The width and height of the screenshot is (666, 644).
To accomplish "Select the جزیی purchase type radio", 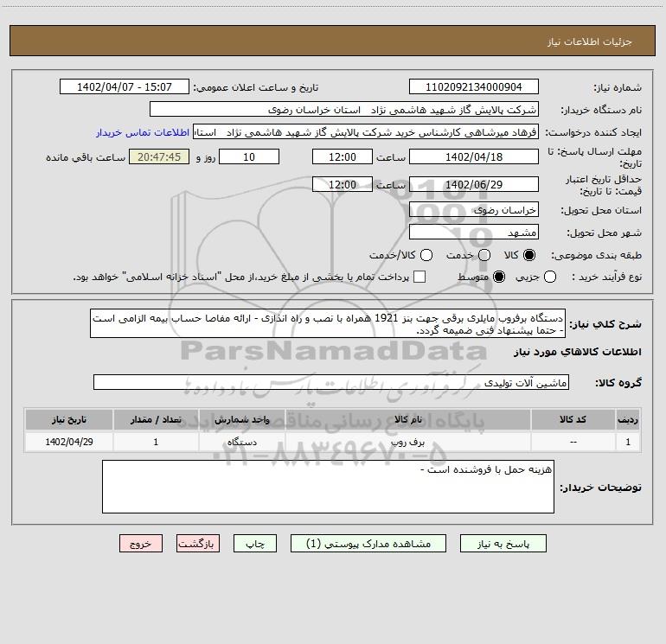I will pos(549,277).
